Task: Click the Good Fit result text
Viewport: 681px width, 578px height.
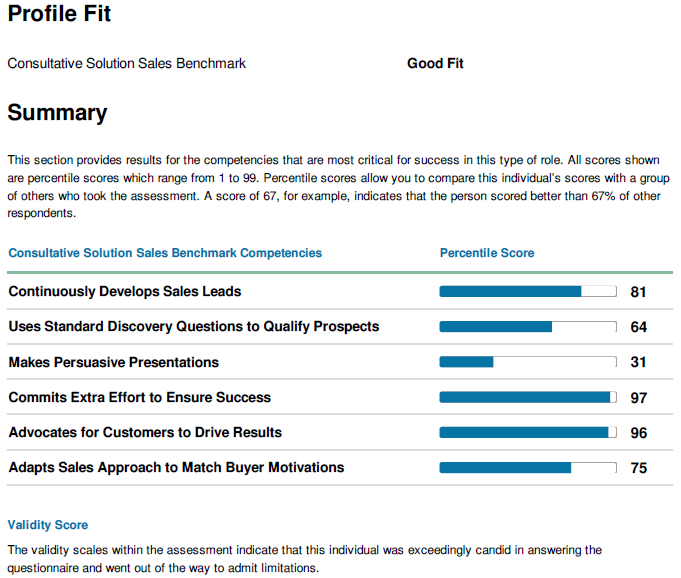Action: click(435, 63)
